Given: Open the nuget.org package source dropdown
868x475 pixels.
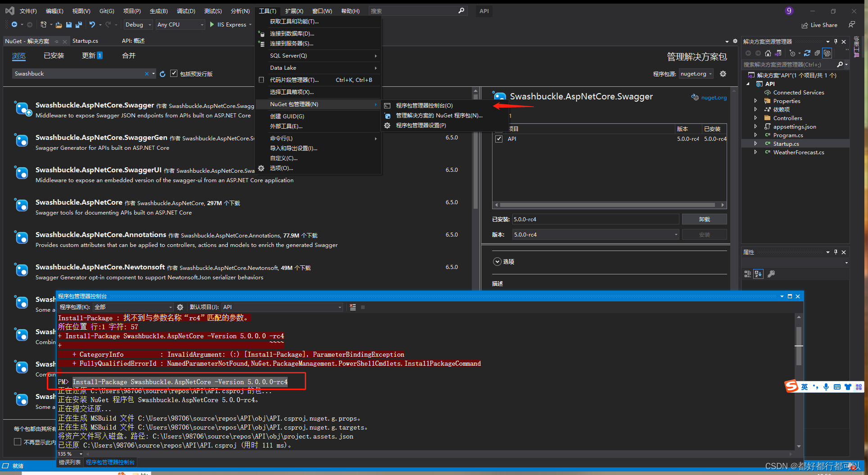Looking at the screenshot, I should pos(696,74).
